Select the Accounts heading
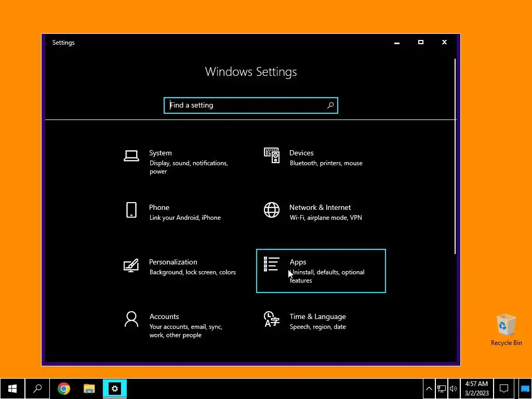The image size is (532, 399). (x=164, y=316)
